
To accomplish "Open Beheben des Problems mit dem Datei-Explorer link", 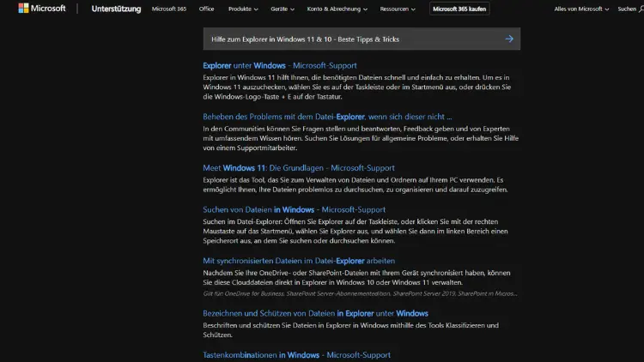I will click(x=327, y=117).
